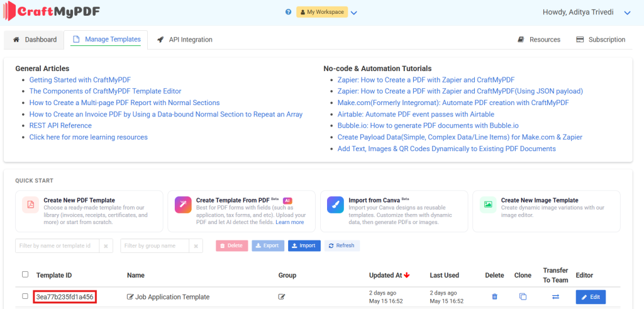Click the Export button
644x309 pixels.
coord(268,245)
